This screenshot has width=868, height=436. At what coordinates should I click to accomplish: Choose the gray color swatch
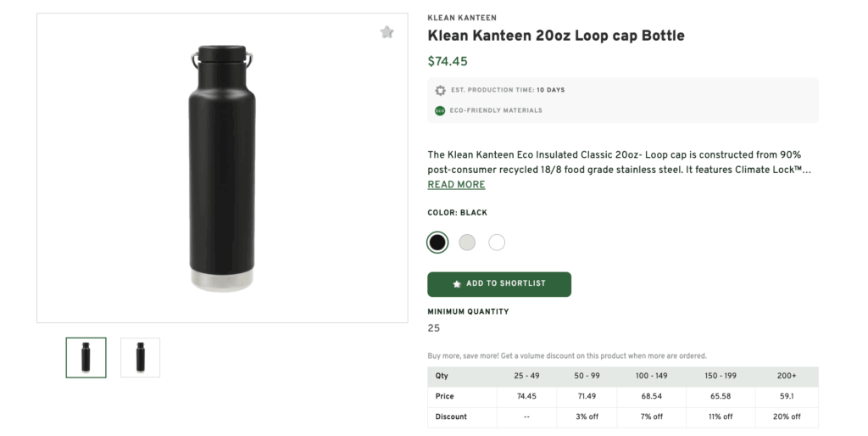pos(467,243)
